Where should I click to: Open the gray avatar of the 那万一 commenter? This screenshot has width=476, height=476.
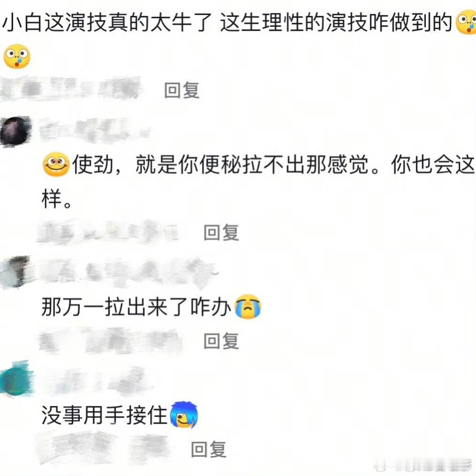(x=16, y=272)
